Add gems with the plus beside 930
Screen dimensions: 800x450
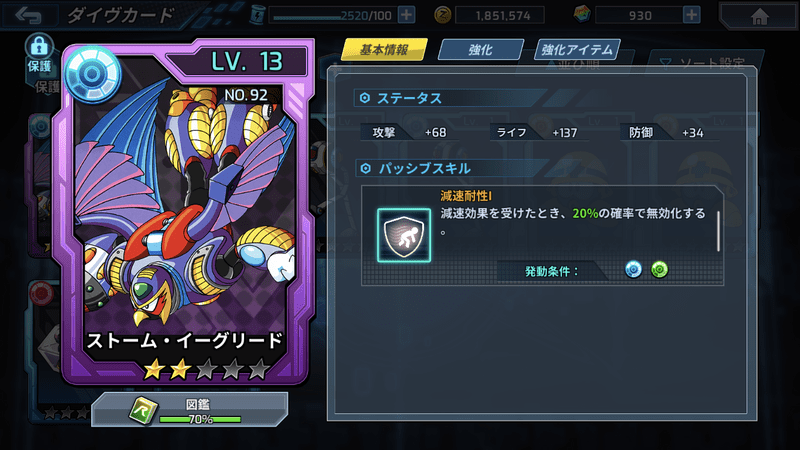691,15
